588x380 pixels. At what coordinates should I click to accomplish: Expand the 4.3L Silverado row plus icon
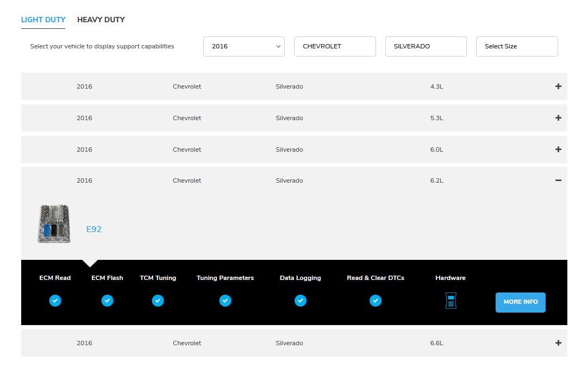558,86
